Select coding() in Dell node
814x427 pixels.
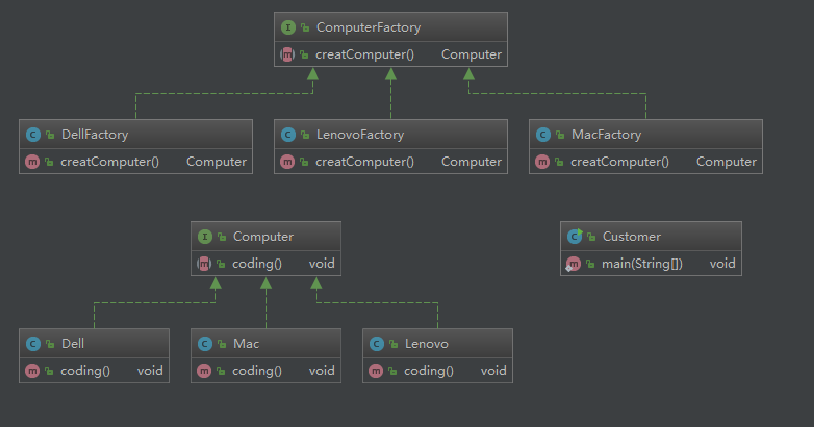click(x=85, y=371)
